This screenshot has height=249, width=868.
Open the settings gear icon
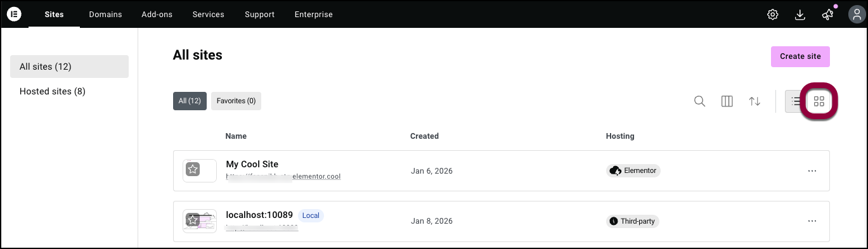click(x=772, y=15)
